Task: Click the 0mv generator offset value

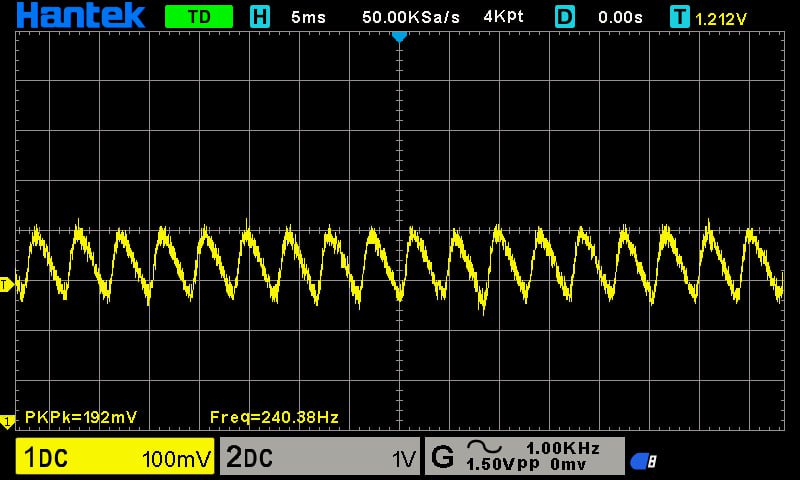Action: 568,464
